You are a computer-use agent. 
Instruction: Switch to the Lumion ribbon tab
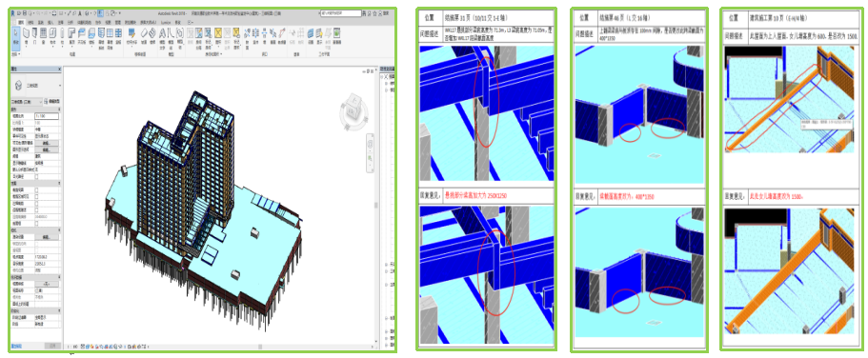[x=166, y=23]
